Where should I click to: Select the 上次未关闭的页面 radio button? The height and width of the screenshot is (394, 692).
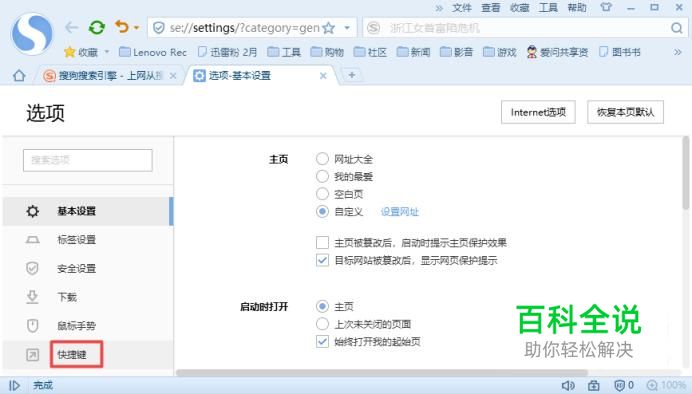coord(322,324)
